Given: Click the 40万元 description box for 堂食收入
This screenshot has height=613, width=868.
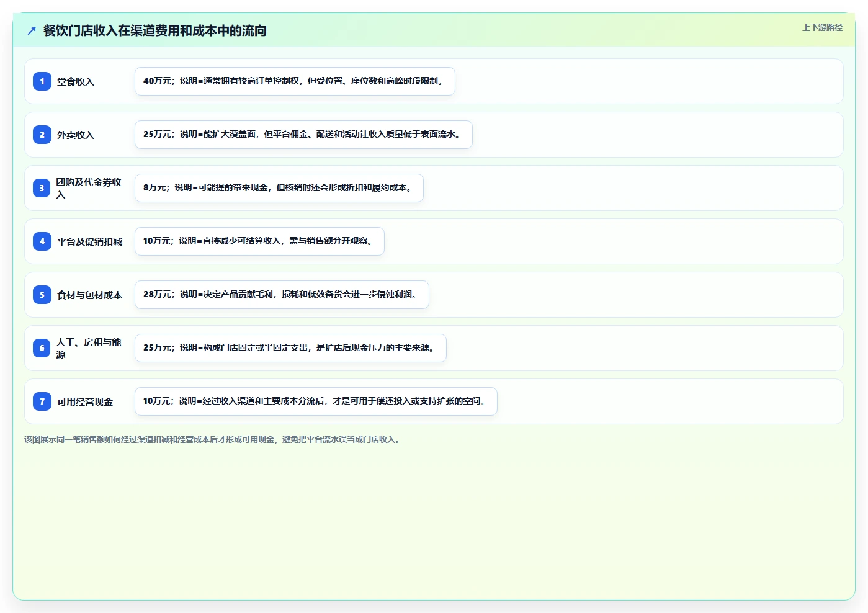Looking at the screenshot, I should [x=295, y=81].
